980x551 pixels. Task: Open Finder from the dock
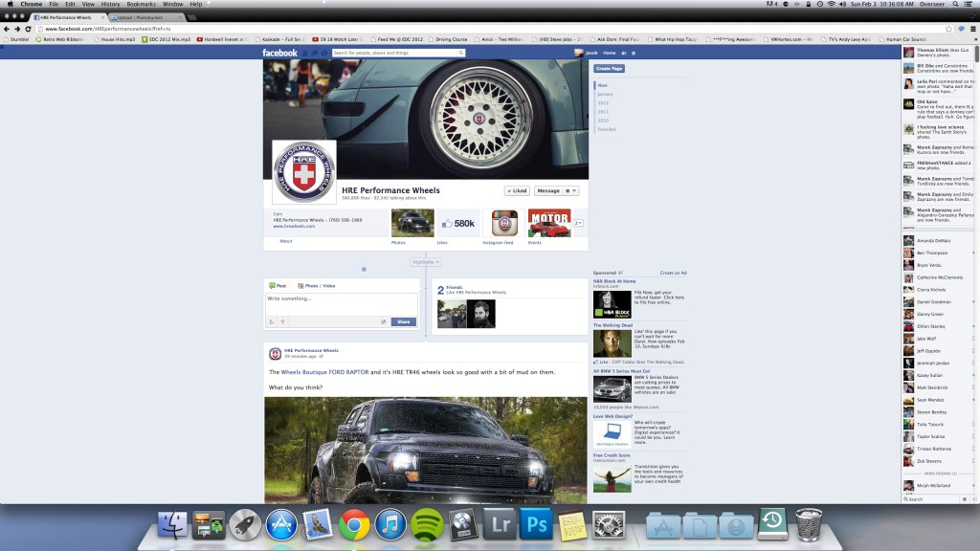tap(172, 525)
